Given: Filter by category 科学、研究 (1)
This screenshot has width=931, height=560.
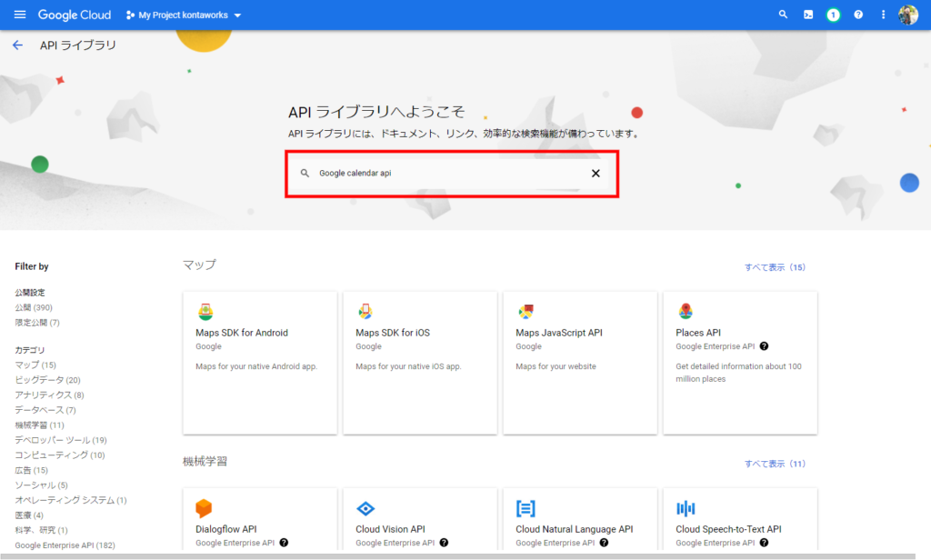Looking at the screenshot, I should 42,530.
